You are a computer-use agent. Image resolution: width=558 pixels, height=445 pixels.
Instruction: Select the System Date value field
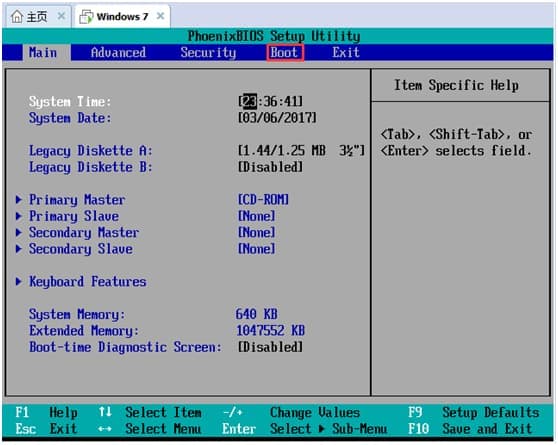(x=277, y=118)
